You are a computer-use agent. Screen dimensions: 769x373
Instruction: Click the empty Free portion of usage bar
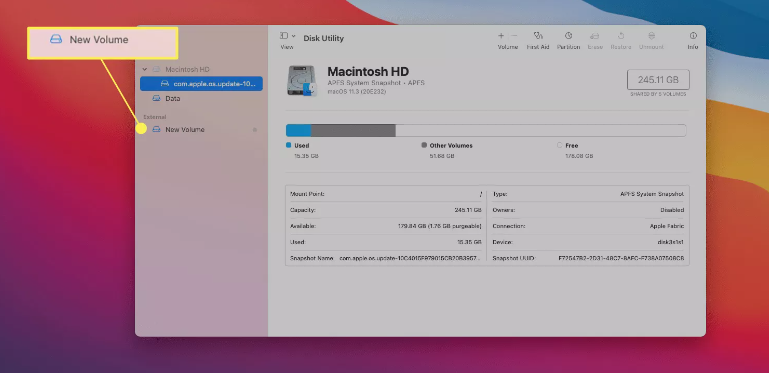point(540,130)
